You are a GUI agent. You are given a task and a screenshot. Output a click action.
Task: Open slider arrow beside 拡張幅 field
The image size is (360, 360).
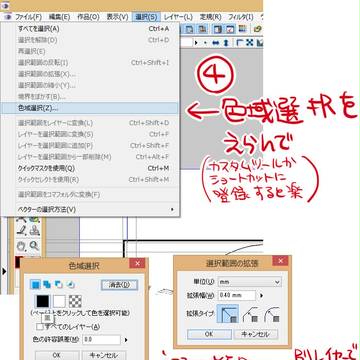[262, 295]
